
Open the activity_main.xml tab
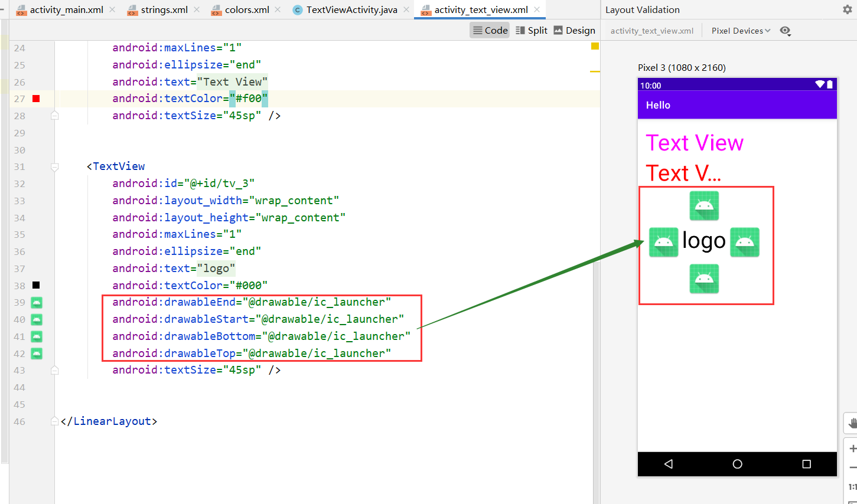[x=60, y=9]
